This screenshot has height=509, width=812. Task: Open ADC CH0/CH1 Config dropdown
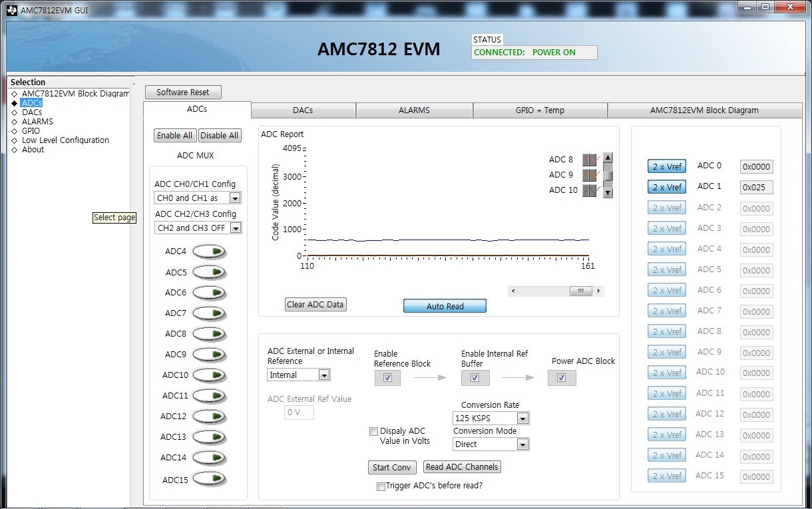[x=234, y=198]
